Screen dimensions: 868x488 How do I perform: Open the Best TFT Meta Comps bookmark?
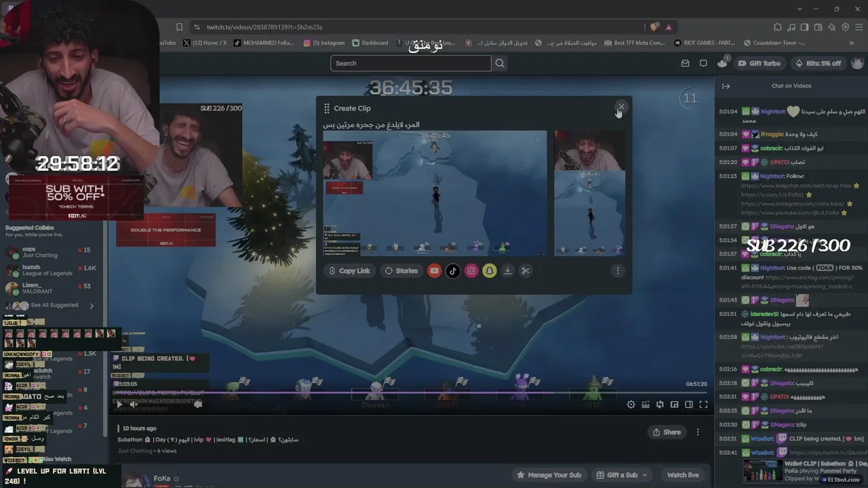tap(634, 43)
